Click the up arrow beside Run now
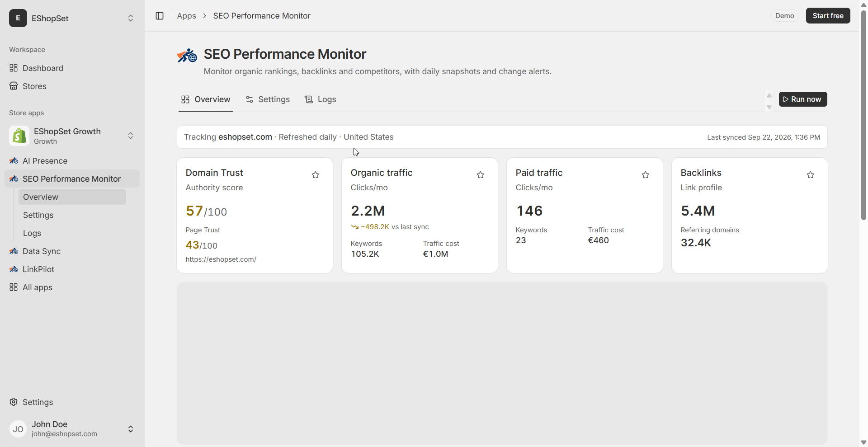This screenshot has height=447, width=868. pos(769,95)
